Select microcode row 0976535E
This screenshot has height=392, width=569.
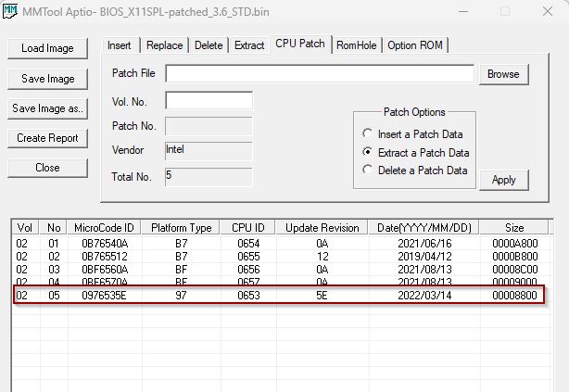(278, 296)
